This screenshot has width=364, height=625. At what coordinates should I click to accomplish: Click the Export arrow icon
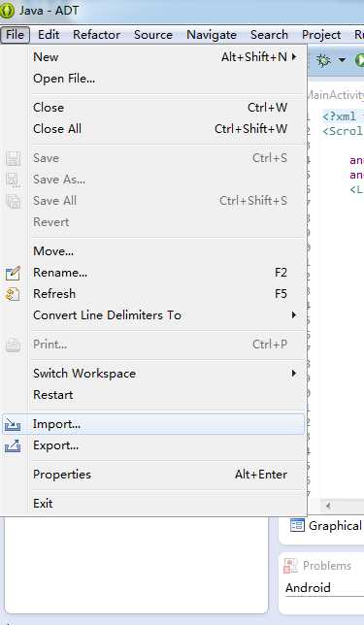click(13, 445)
